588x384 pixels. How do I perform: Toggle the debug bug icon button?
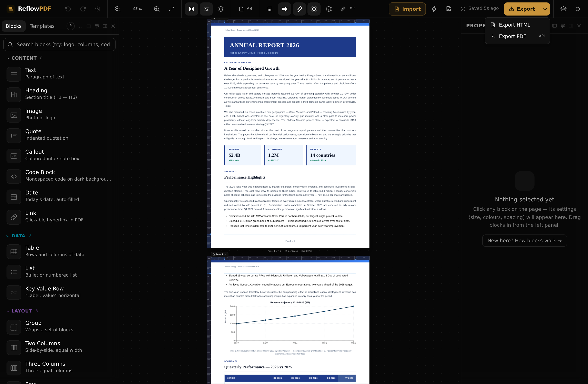click(x=329, y=9)
